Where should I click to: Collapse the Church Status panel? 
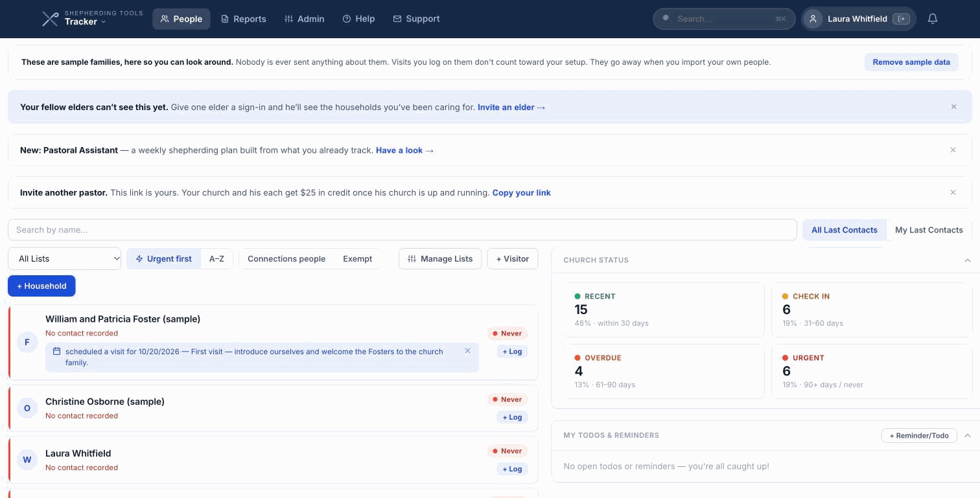click(967, 260)
